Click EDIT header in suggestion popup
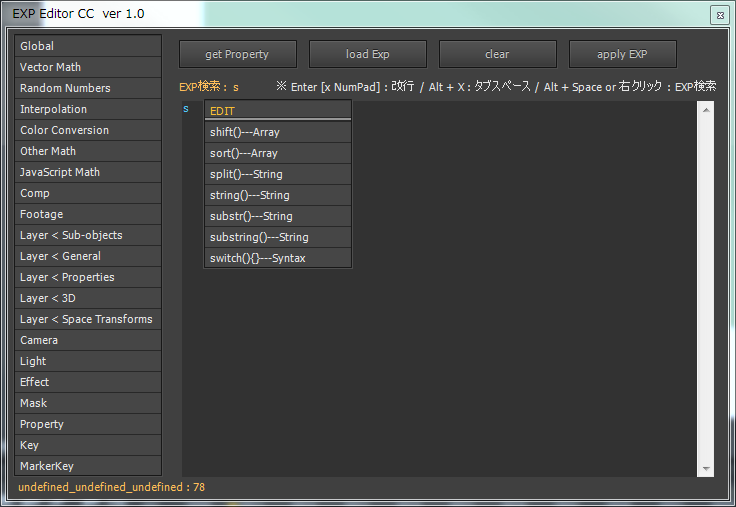736x507 pixels. (278, 111)
